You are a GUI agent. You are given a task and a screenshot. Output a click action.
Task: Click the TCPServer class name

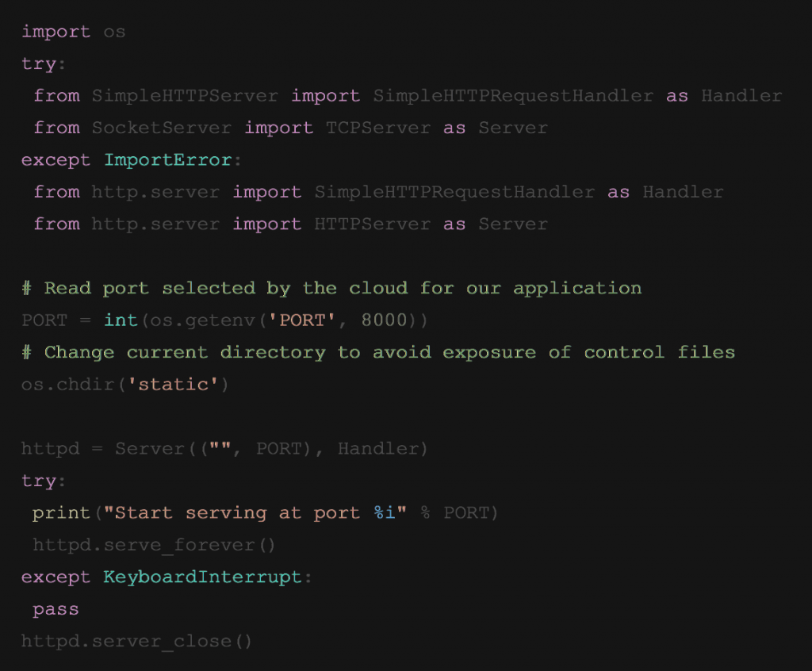pyautogui.click(x=378, y=128)
